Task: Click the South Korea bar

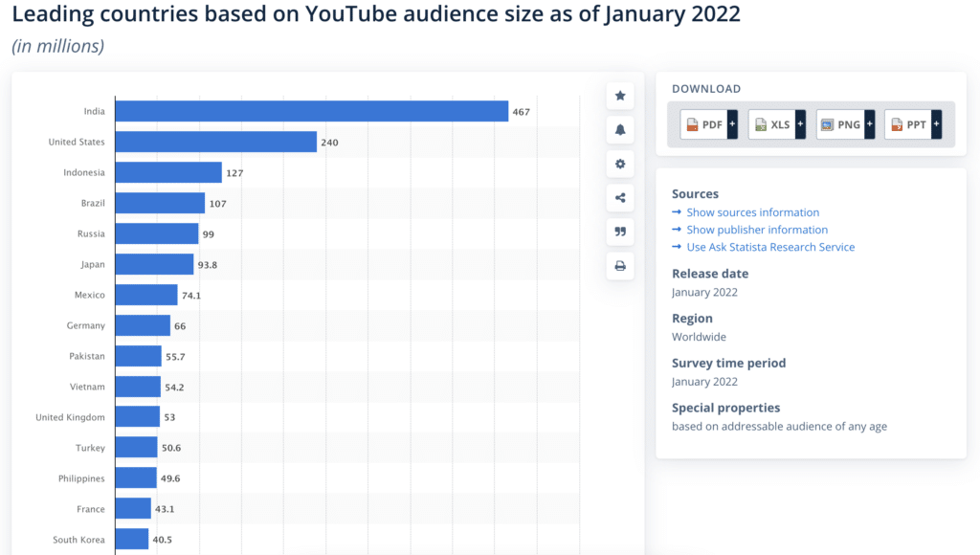Action: tap(132, 540)
